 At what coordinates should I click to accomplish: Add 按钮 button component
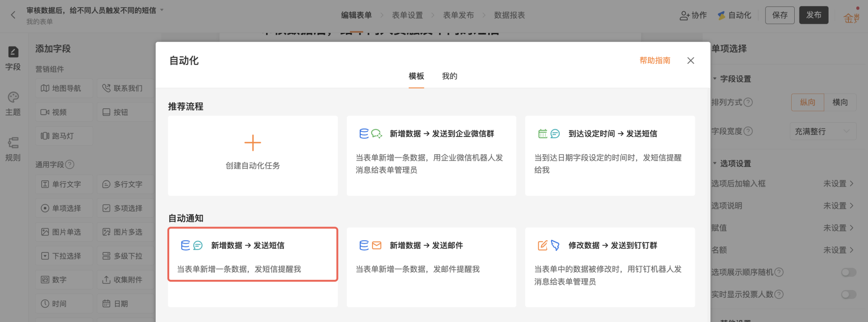[126, 112]
